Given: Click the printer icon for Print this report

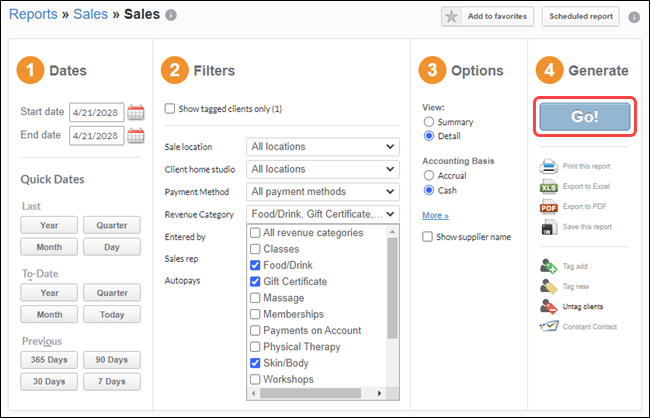Looking at the screenshot, I should click(x=548, y=166).
